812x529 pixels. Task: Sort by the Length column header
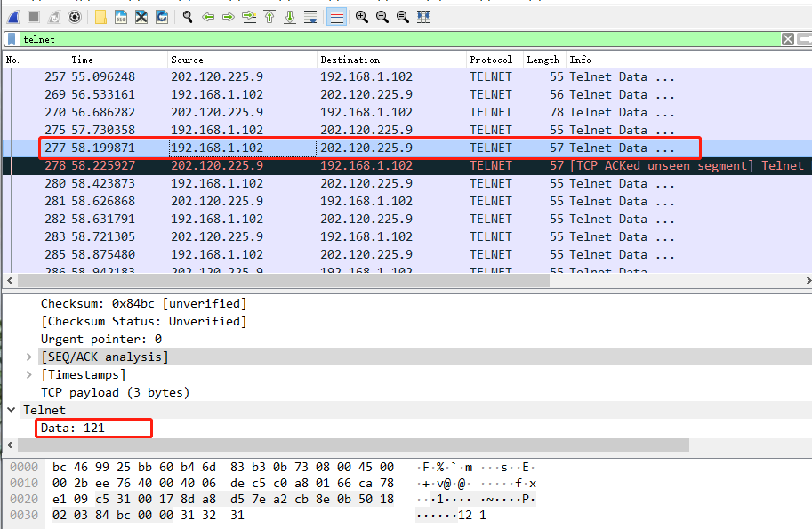pos(544,60)
